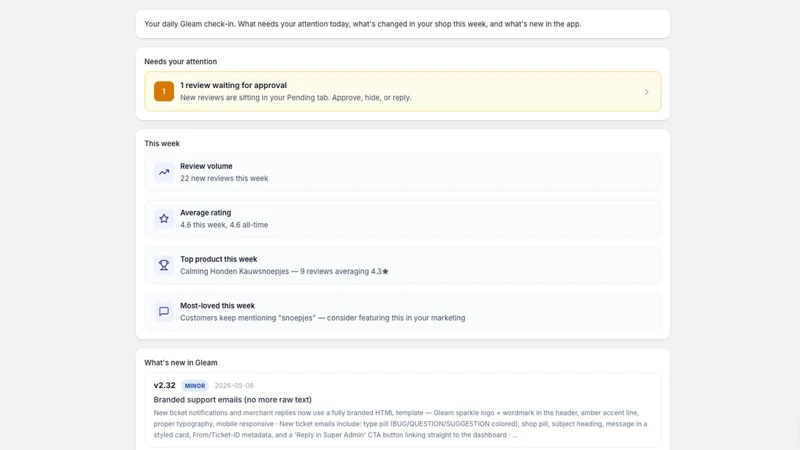Open 'Branded support emails' release note title
The width and height of the screenshot is (800, 450).
233,399
